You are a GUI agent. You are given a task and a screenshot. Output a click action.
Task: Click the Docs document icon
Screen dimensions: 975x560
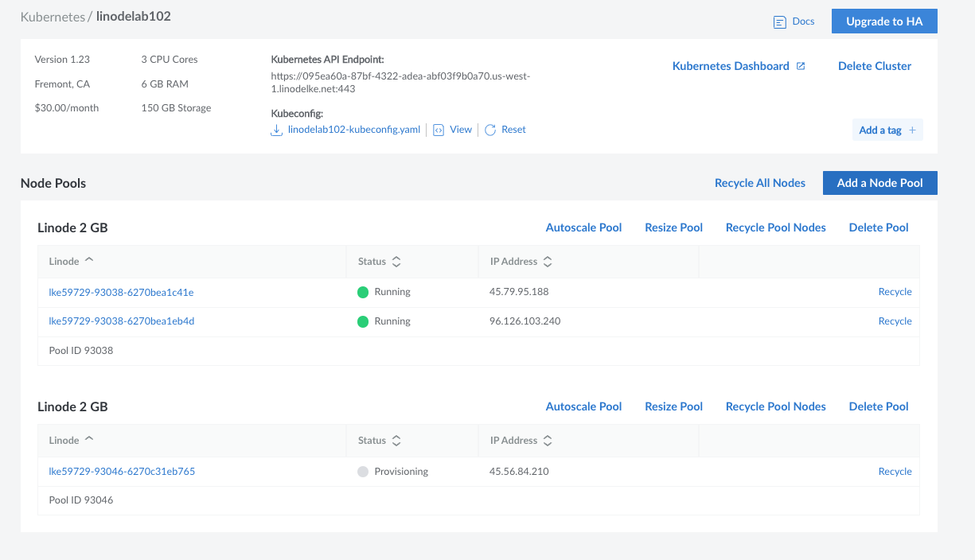click(x=780, y=22)
